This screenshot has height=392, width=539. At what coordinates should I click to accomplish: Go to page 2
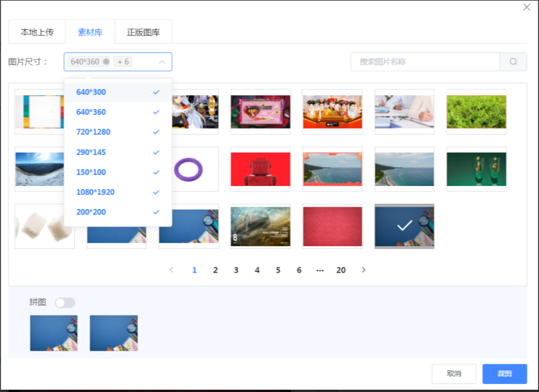pos(215,270)
